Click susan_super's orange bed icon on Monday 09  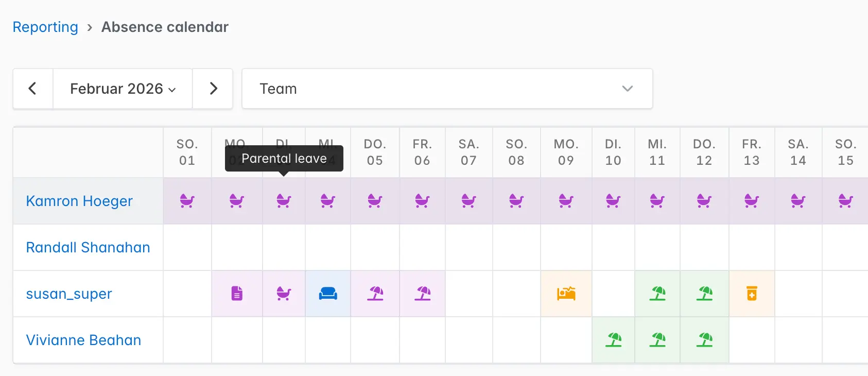coord(566,294)
